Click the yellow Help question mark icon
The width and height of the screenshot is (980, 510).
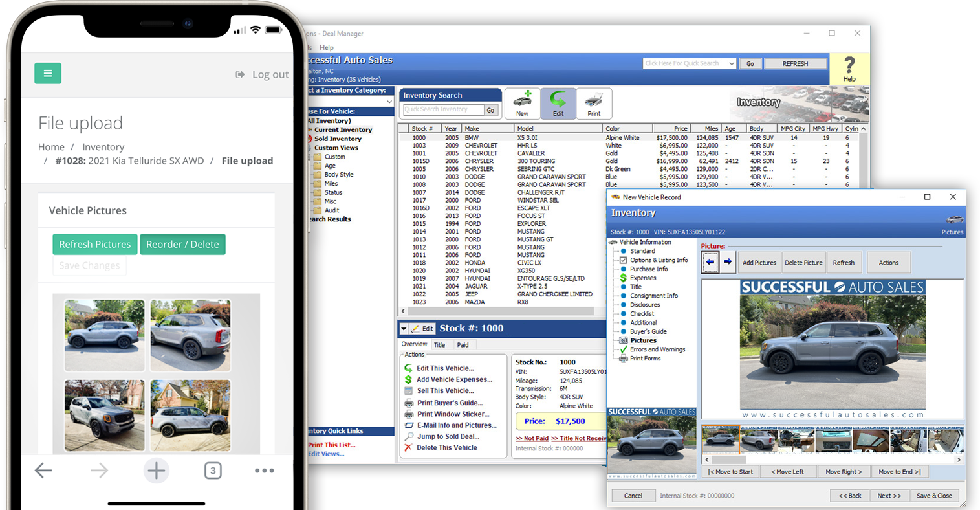(x=849, y=63)
